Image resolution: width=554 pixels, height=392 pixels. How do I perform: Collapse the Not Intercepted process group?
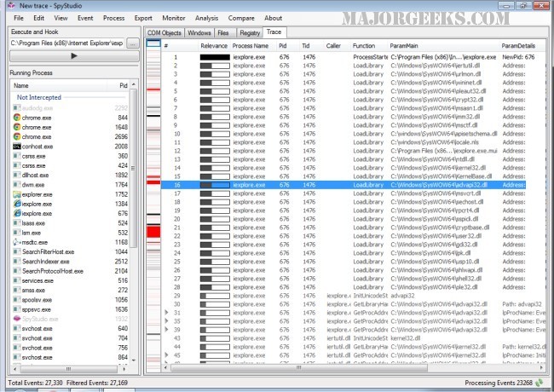pyautogui.click(x=39, y=97)
